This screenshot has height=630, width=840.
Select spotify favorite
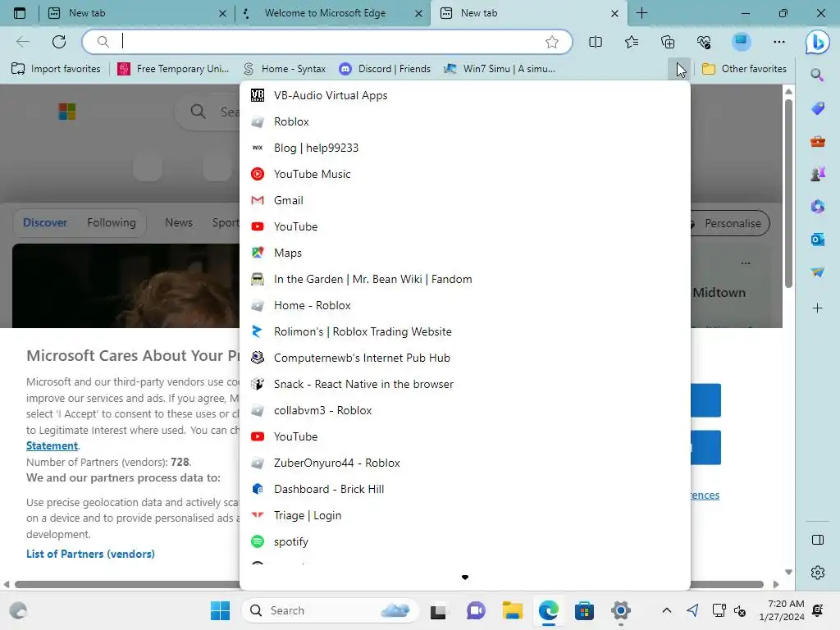[x=465, y=541]
